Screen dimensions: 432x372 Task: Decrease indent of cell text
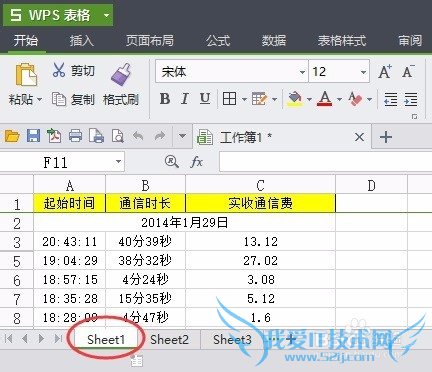pos(390,99)
